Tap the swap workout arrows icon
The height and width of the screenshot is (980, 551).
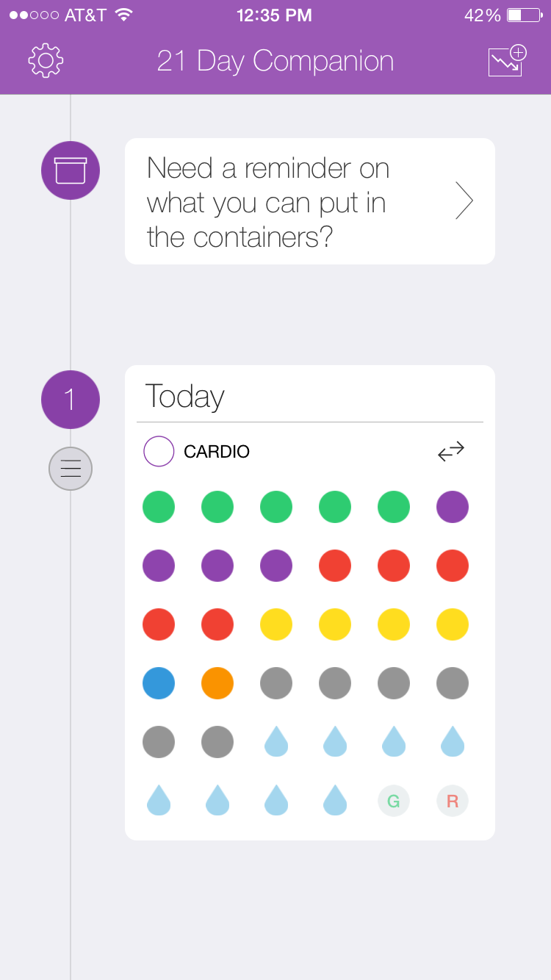(x=451, y=451)
